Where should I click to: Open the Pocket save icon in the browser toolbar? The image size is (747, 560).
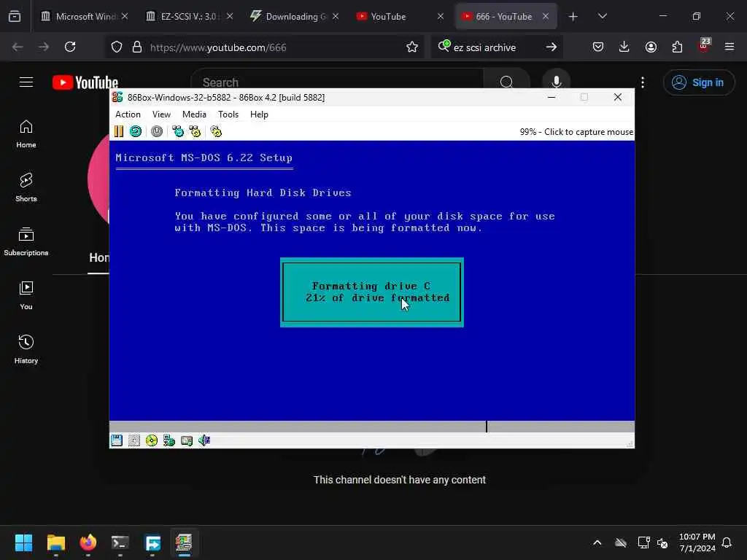coord(598,47)
